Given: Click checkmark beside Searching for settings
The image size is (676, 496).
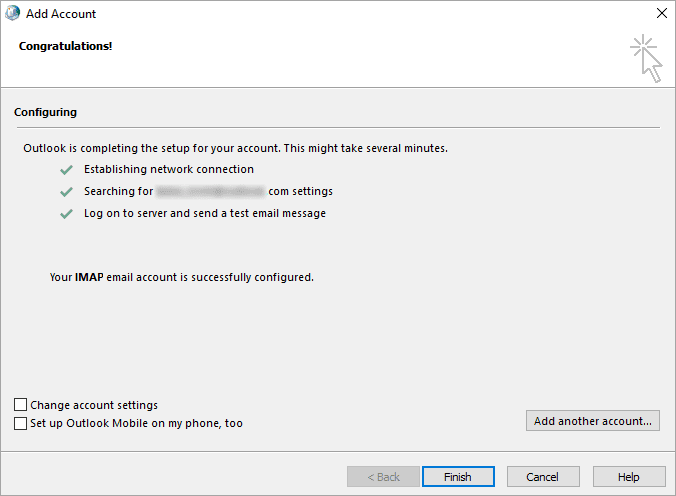Looking at the screenshot, I should tap(66, 191).
